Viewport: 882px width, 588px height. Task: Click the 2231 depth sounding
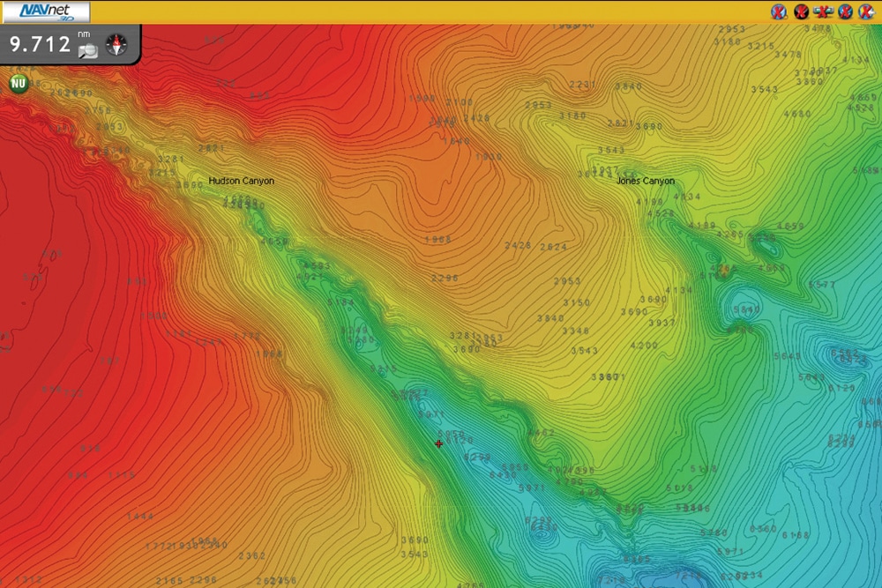point(582,85)
